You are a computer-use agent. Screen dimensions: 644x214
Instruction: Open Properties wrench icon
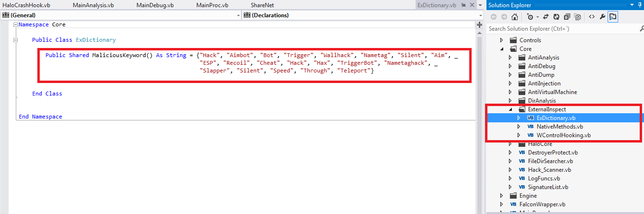[x=603, y=17]
